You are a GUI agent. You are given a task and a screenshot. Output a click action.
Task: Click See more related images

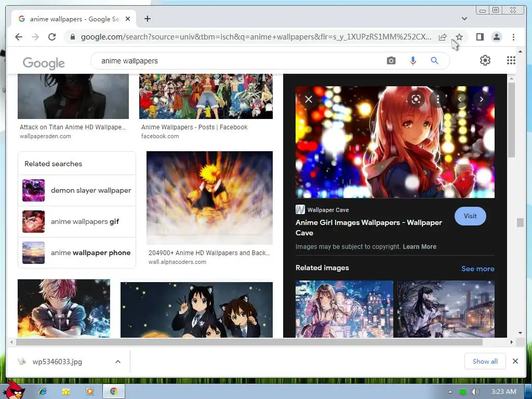(477, 269)
